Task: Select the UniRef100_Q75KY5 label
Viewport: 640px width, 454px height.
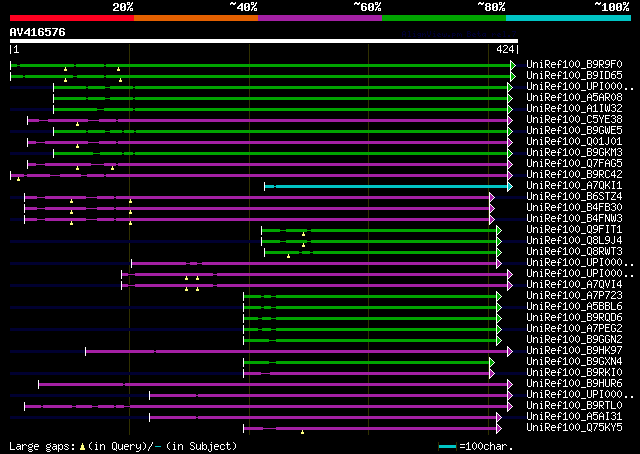Action: 574,428
